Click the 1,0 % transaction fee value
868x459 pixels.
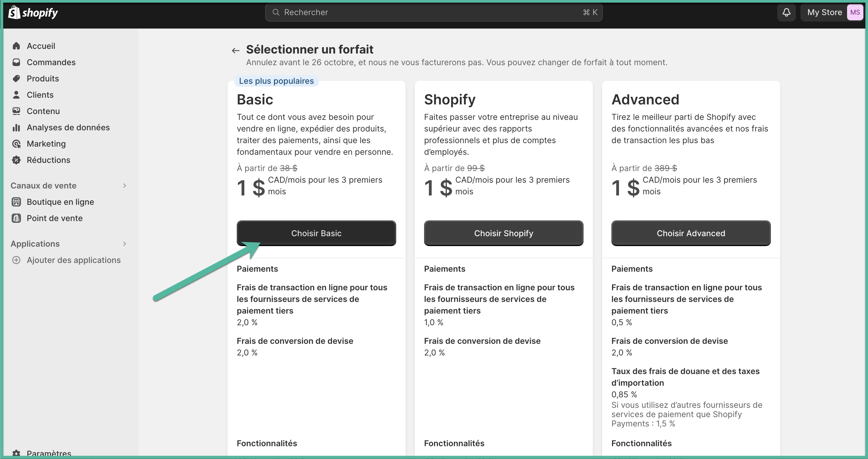tap(433, 323)
